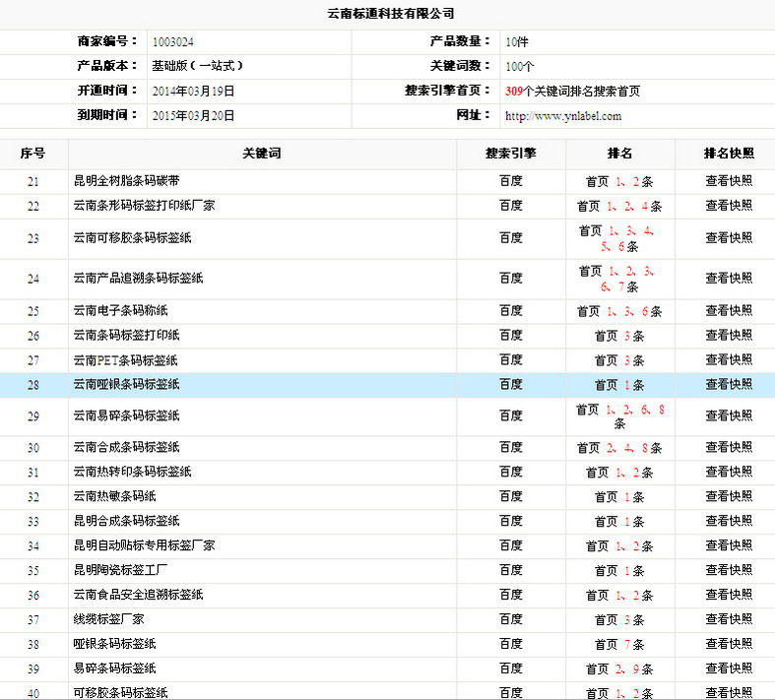Click ranking 首页 2、9条 in row 39
The image size is (775, 700).
click(619, 669)
